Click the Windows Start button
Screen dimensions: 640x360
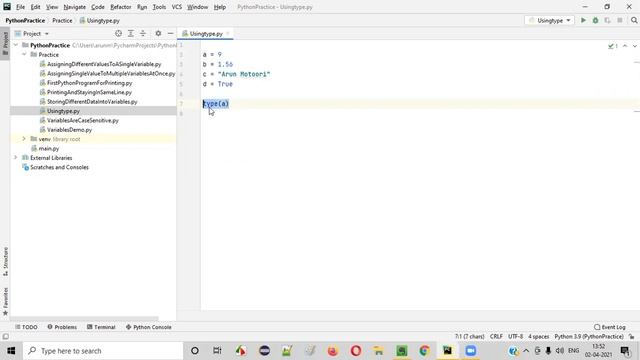click(11, 351)
